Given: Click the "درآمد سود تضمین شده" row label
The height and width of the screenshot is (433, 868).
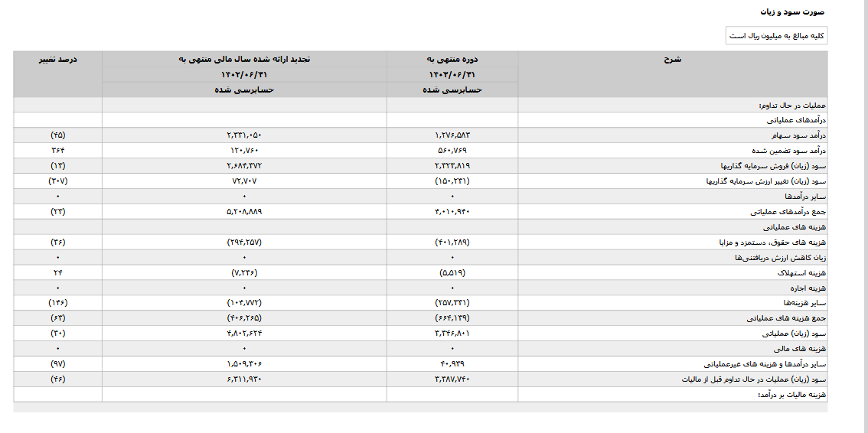Looking at the screenshot, I should [x=788, y=151].
